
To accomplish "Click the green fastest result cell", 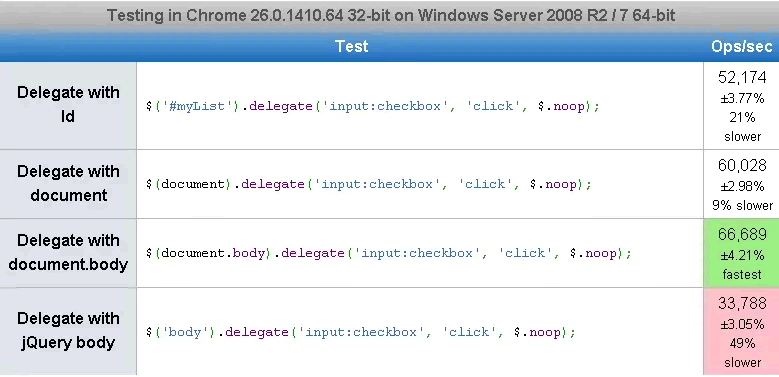I will pyautogui.click(x=741, y=253).
